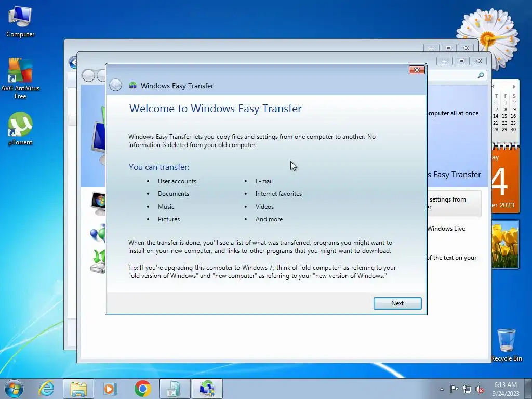
Task: Click the 'Videos' list item
Action: click(264, 207)
